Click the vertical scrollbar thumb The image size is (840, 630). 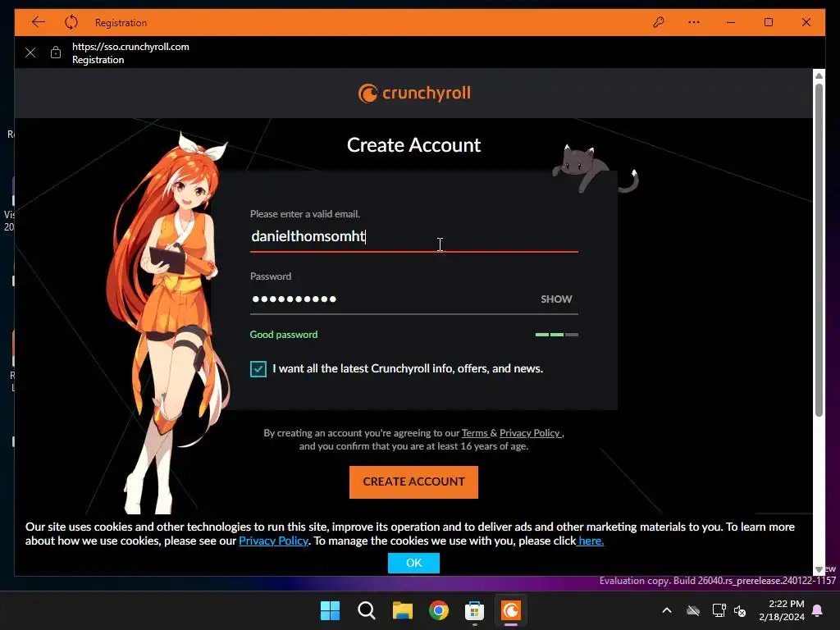pos(819,249)
